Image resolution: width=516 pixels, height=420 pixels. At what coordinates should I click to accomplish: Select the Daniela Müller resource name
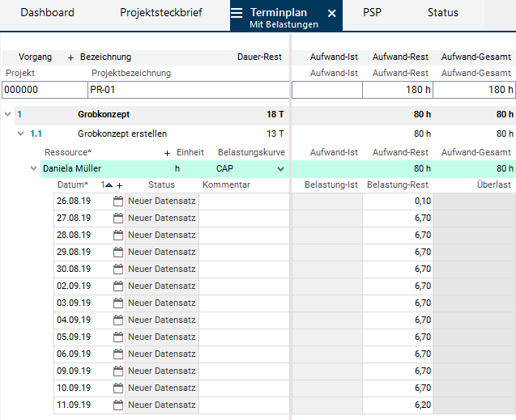[x=72, y=168]
